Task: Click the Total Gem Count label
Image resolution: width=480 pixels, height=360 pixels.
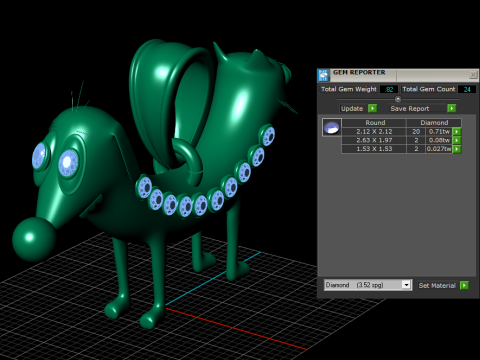Action: 428,89
